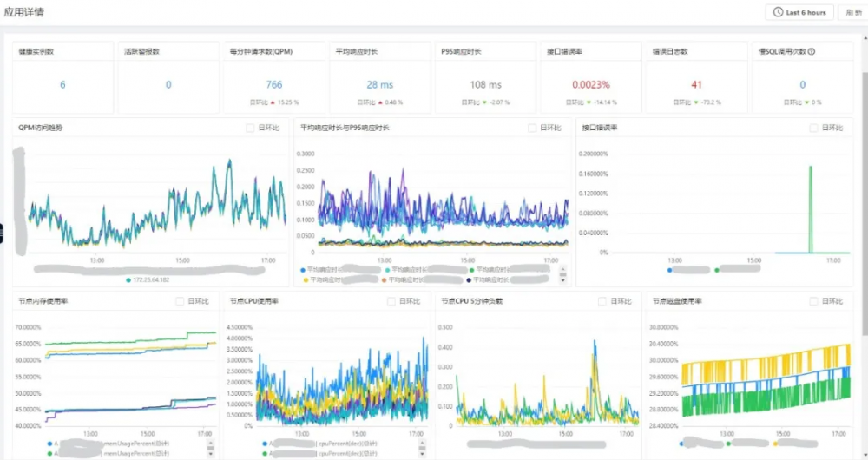Viewport: 868px width, 460px height.
Task: Toggle blue 平均响应时长 legend dot in response chart
Action: click(x=302, y=270)
